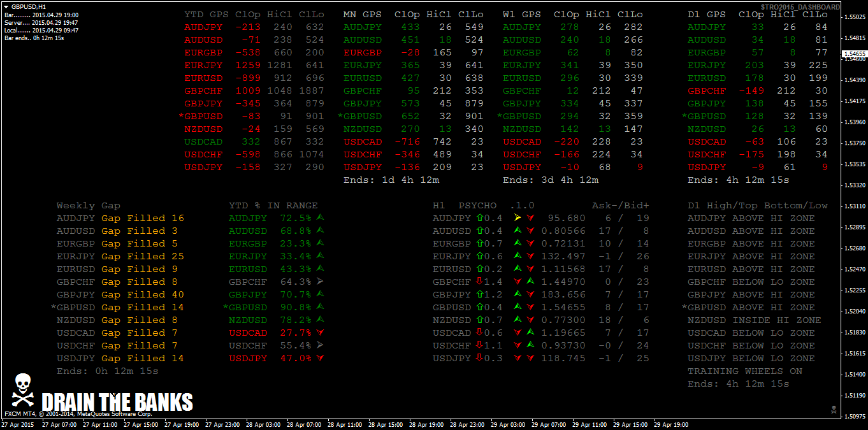Click USDCAD value -716 in MN panel
Viewport: 868px width, 430px height.
coord(407,141)
